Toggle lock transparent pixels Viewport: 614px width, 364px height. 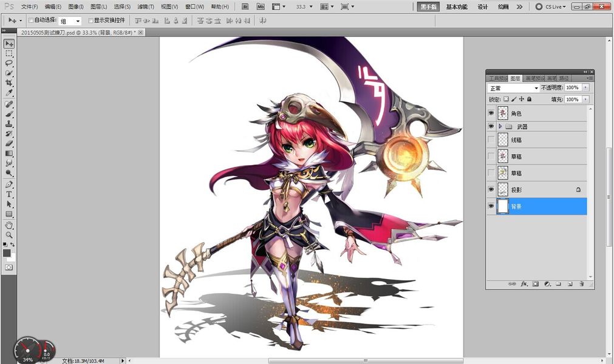coord(506,99)
